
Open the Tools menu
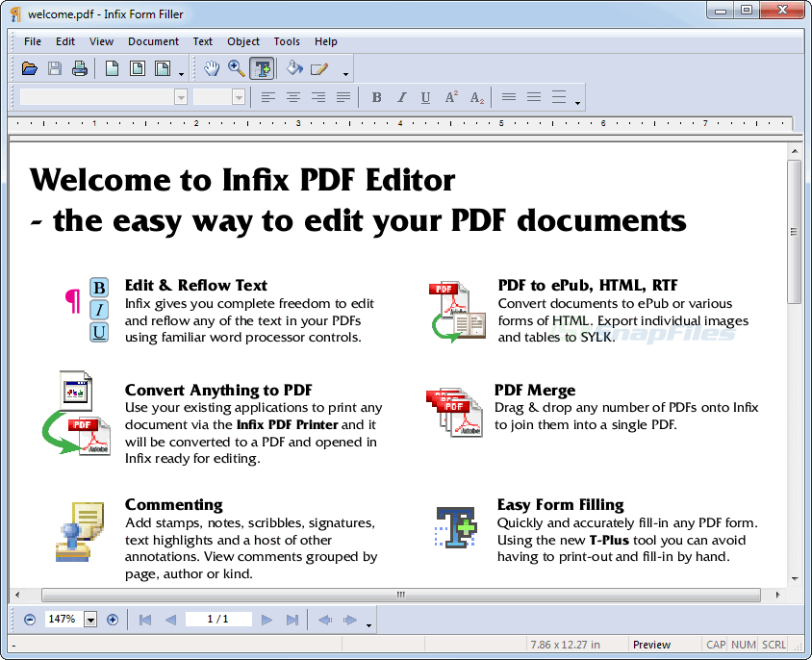(286, 41)
